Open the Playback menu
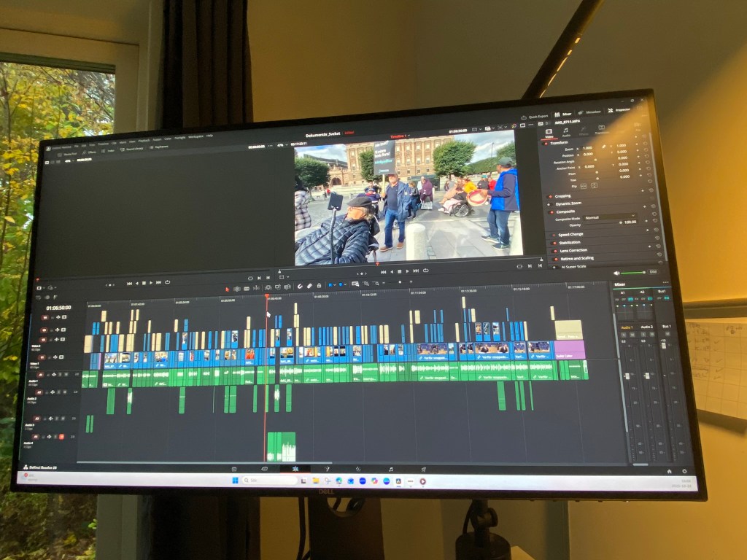The width and height of the screenshot is (747, 560). pyautogui.click(x=144, y=141)
